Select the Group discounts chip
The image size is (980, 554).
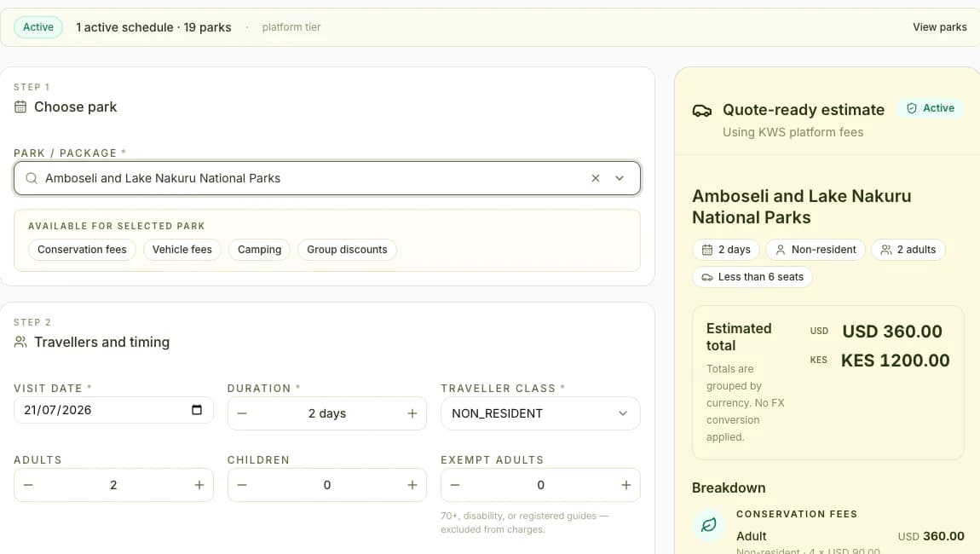click(x=347, y=250)
